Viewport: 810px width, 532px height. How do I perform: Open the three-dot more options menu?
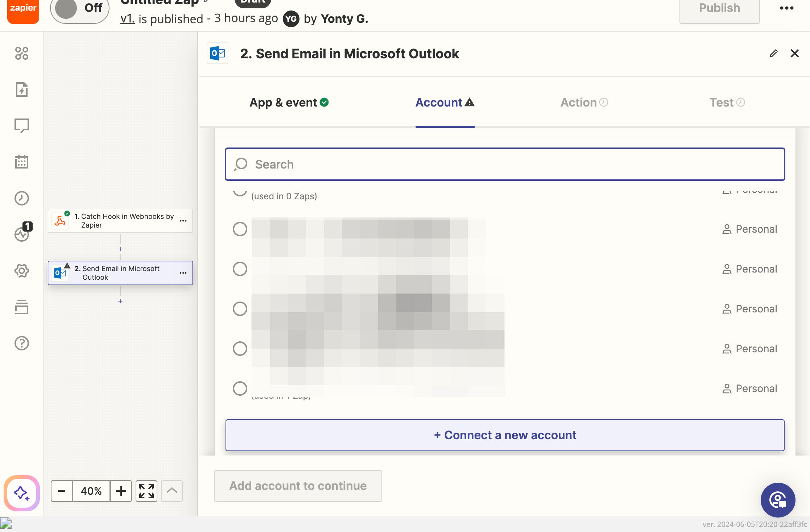click(786, 8)
